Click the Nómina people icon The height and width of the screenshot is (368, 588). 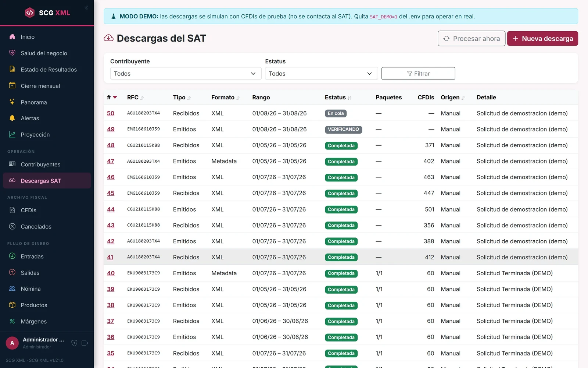click(12, 289)
